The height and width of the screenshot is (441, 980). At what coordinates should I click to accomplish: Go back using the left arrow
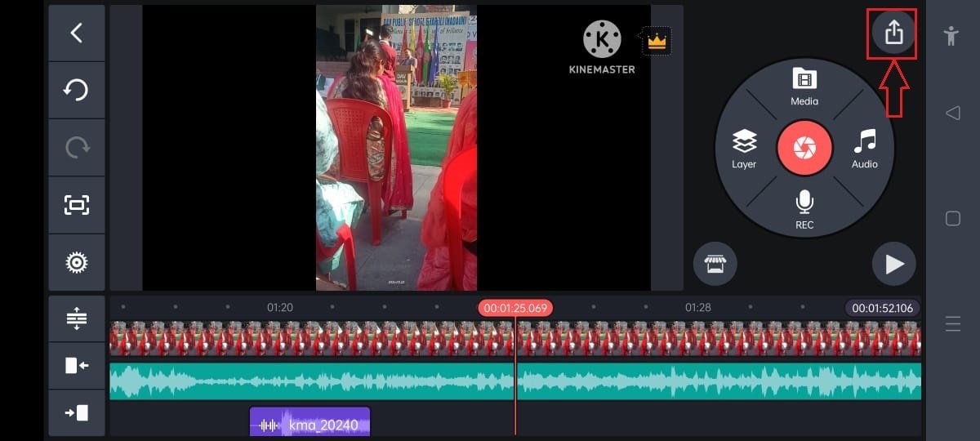(x=77, y=33)
